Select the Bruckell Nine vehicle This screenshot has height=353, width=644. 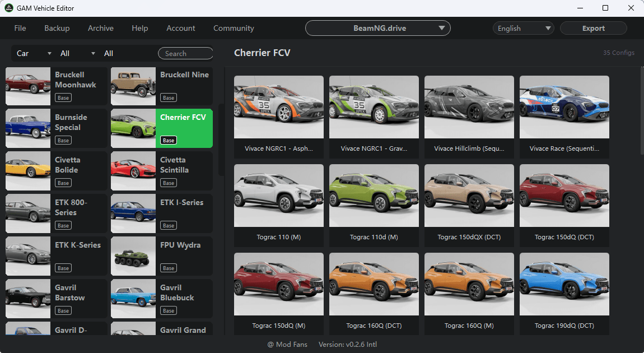point(162,86)
